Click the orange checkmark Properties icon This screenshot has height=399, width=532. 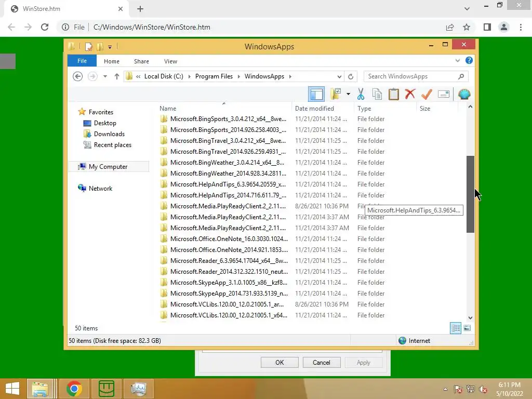click(x=427, y=94)
